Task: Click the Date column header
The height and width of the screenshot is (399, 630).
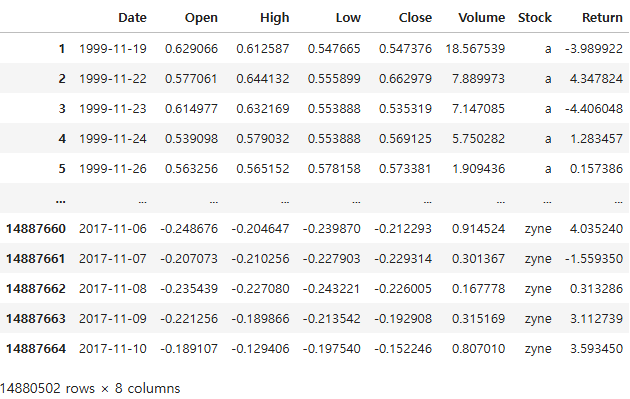Action: (x=132, y=18)
